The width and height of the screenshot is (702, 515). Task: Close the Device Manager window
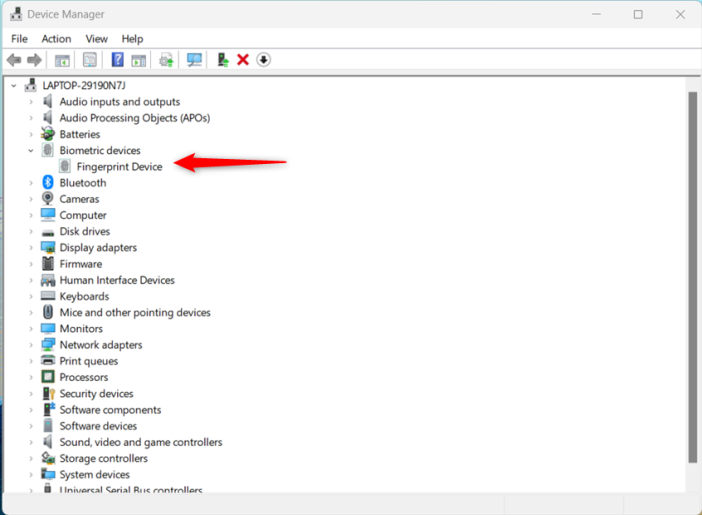[680, 14]
